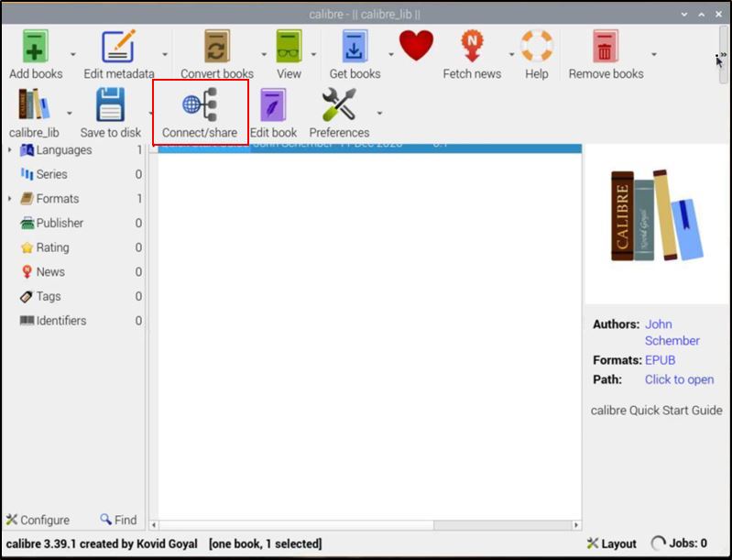Open the View dropdown arrow
The height and width of the screenshot is (560, 732).
click(x=313, y=55)
